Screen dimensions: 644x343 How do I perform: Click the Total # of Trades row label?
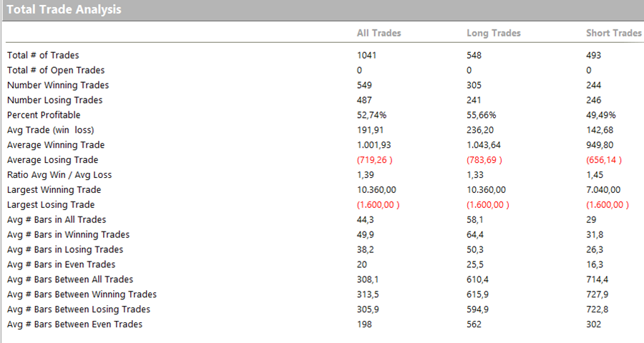click(43, 55)
